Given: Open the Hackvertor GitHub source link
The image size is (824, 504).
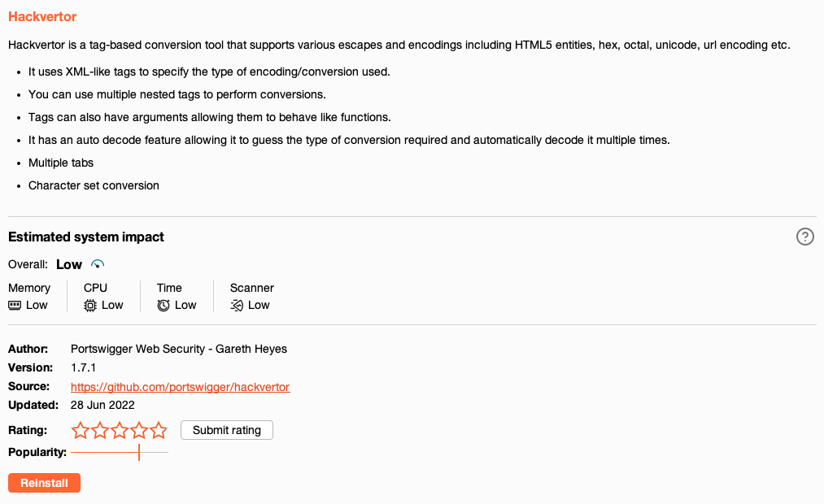Looking at the screenshot, I should 180,387.
